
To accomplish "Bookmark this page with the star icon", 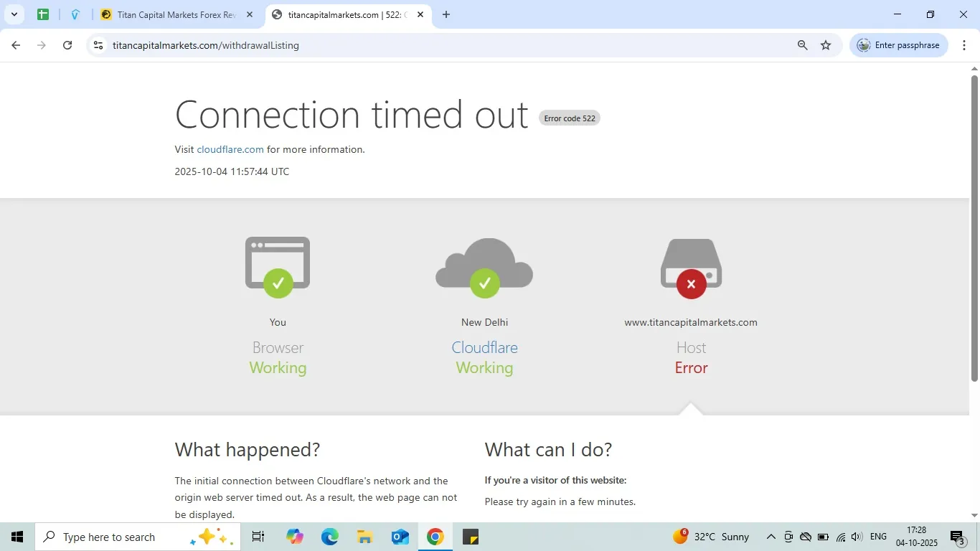I will pos(826,45).
